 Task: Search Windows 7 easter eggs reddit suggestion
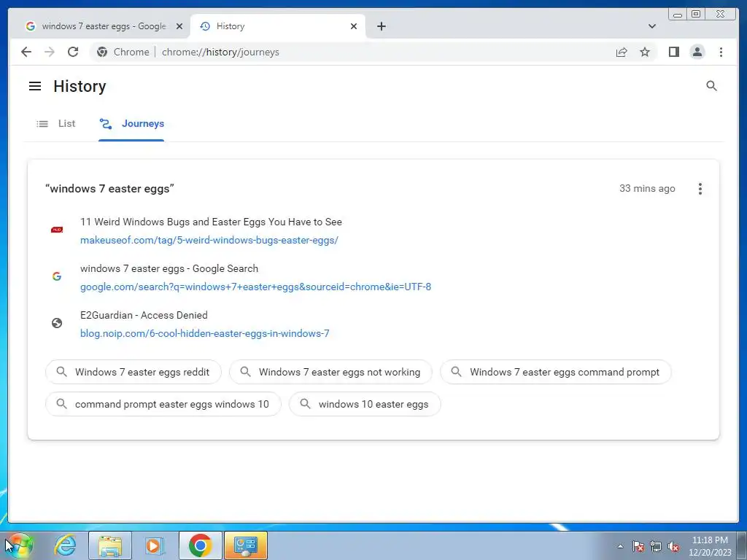(133, 372)
